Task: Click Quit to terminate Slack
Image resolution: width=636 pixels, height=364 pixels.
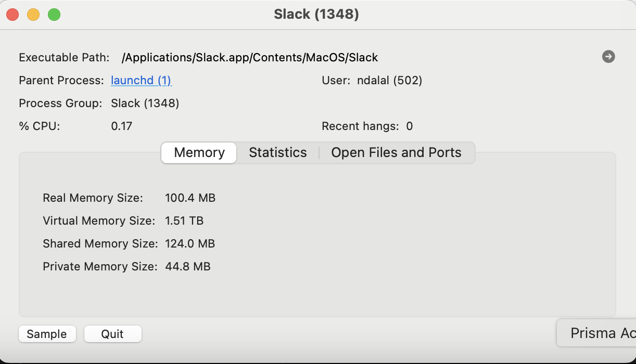Action: 112,334
